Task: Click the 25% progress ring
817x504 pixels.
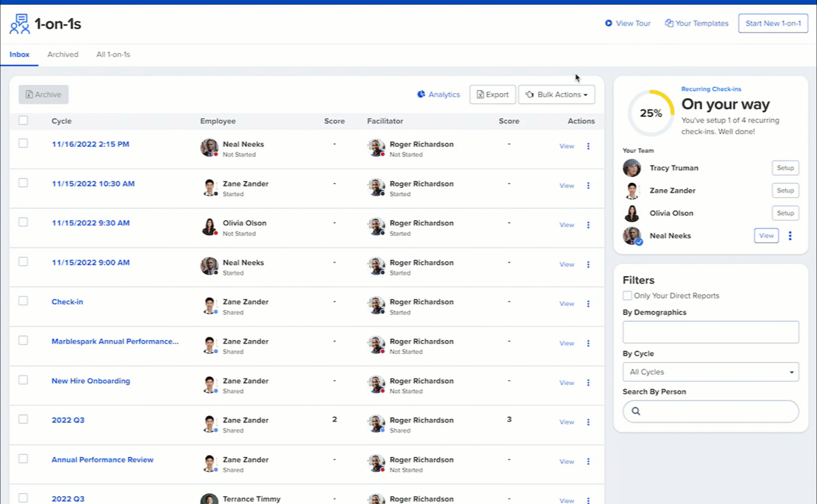Action: 651,114
